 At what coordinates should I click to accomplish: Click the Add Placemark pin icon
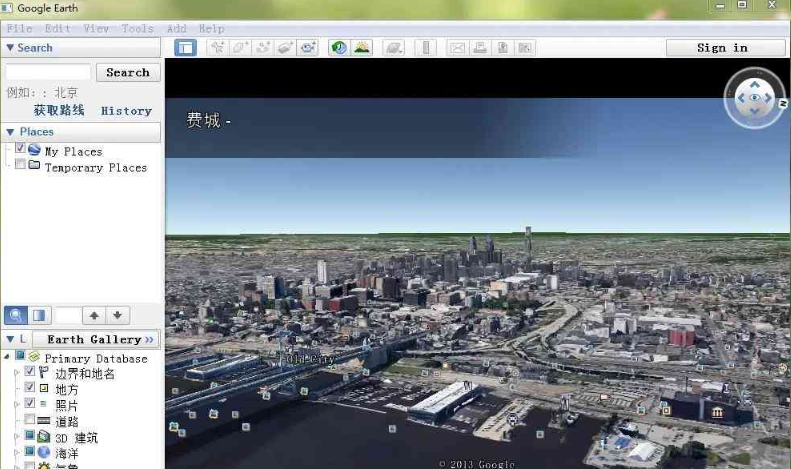pyautogui.click(x=217, y=47)
